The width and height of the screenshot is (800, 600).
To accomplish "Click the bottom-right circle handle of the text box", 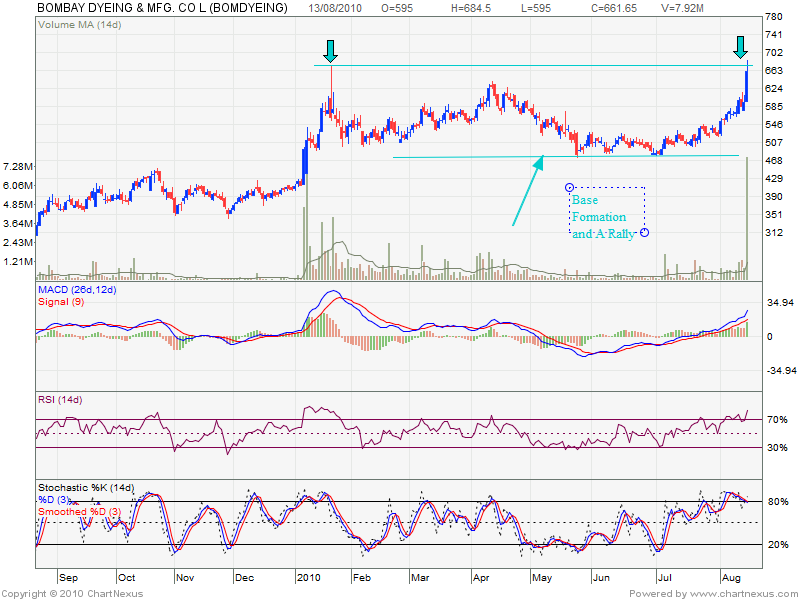I will pos(645,233).
